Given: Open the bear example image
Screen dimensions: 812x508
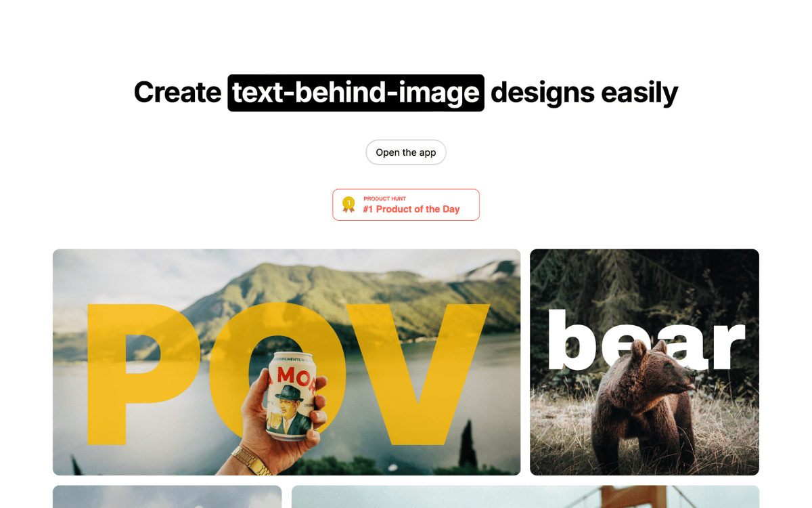Looking at the screenshot, I should coord(644,362).
